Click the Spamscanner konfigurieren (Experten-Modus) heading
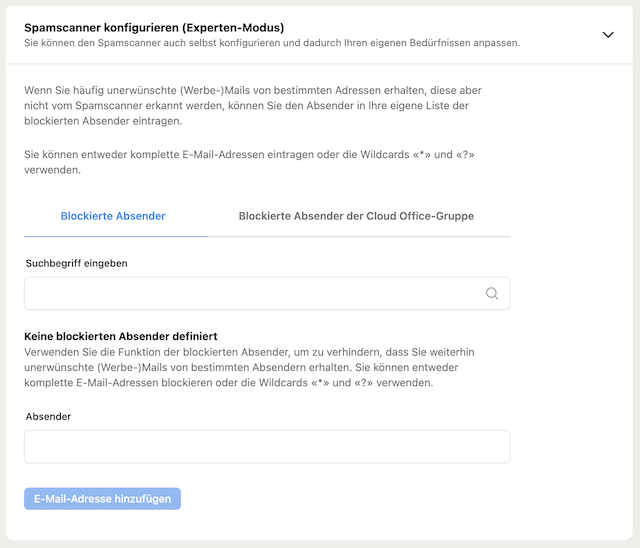 [154, 28]
